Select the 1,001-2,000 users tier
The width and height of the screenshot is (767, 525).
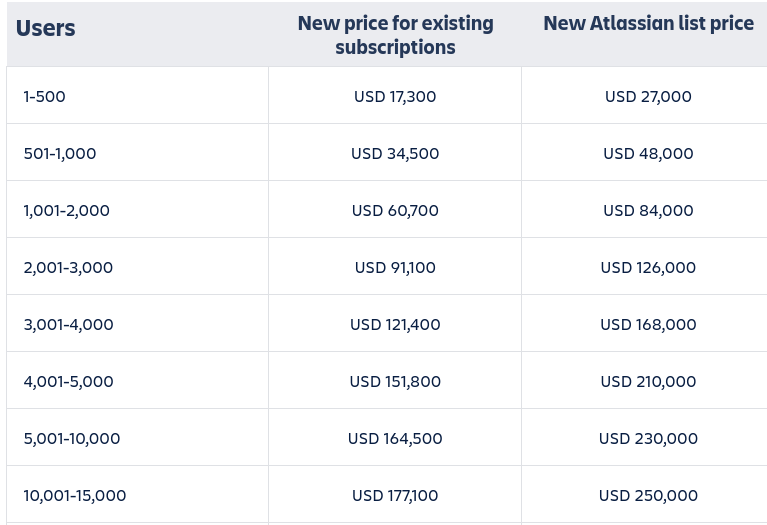66,211
